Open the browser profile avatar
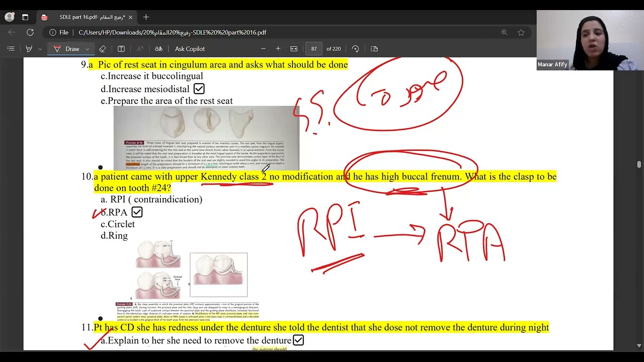This screenshot has width=644, height=362. coord(10,17)
